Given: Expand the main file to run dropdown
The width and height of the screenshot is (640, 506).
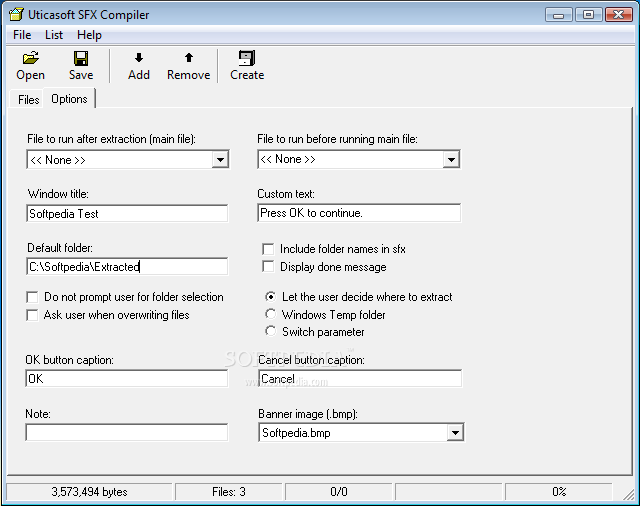Looking at the screenshot, I should [x=220, y=160].
